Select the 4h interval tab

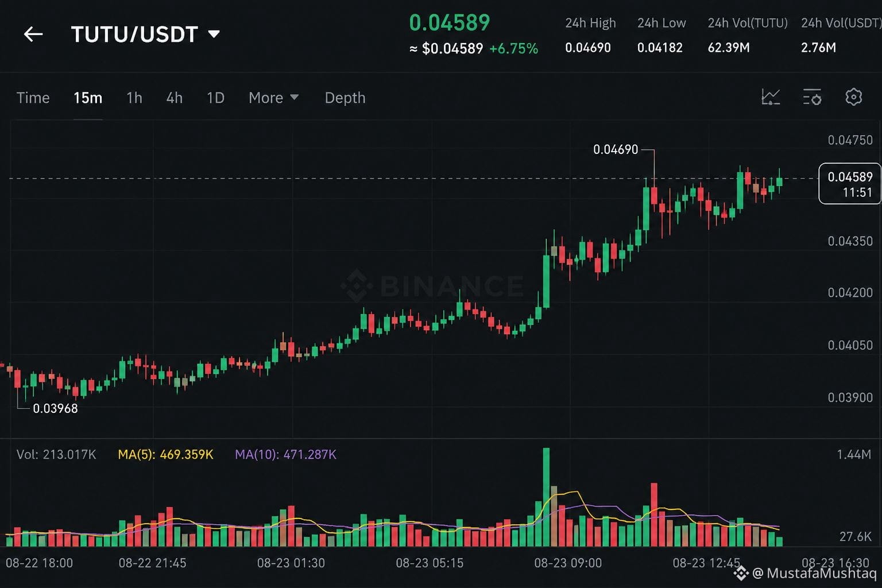[175, 98]
